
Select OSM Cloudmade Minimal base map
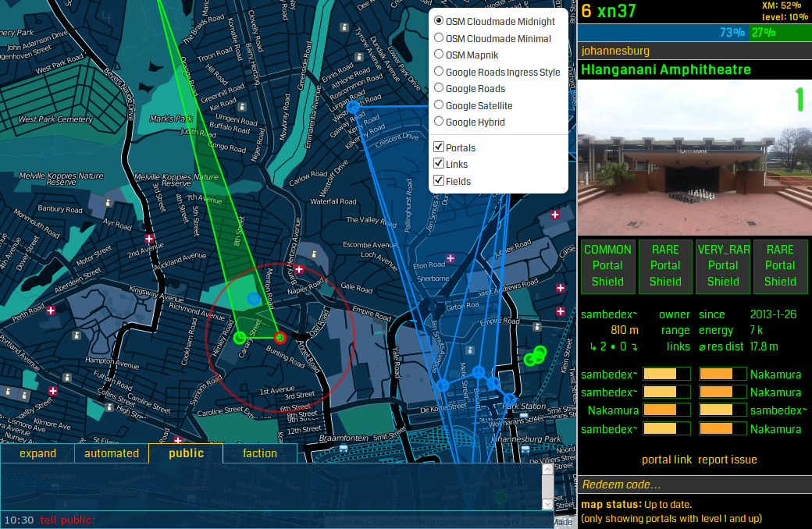click(x=439, y=37)
